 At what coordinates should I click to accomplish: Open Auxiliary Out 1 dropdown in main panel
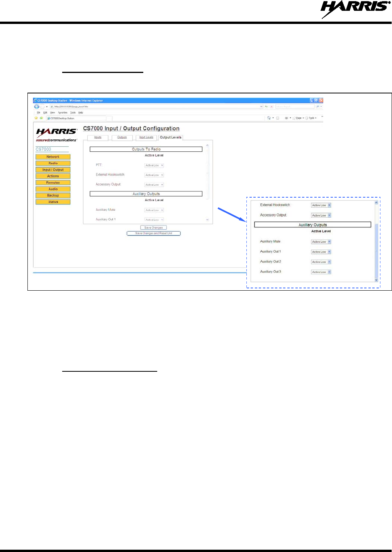(154, 220)
